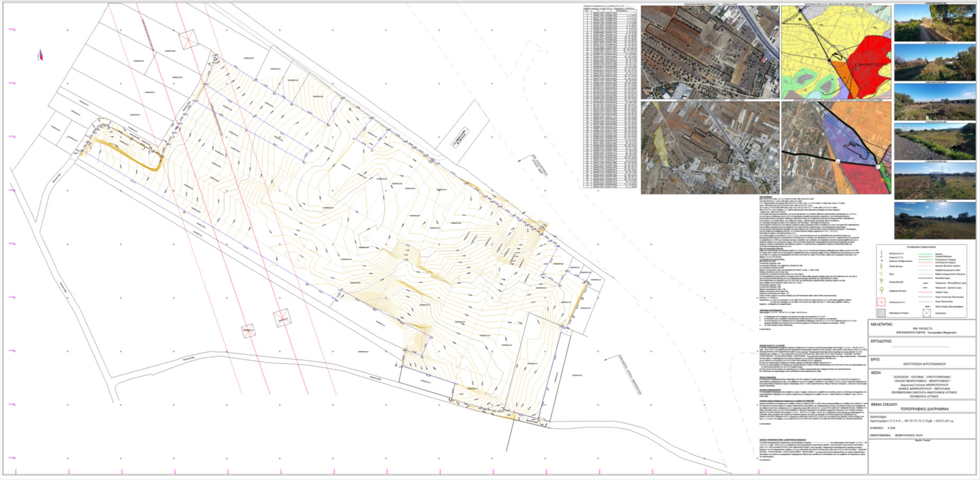This screenshot has height=480, width=980.
Task: Click the red crossed pylon symbol in legend
Action: coord(881,303)
